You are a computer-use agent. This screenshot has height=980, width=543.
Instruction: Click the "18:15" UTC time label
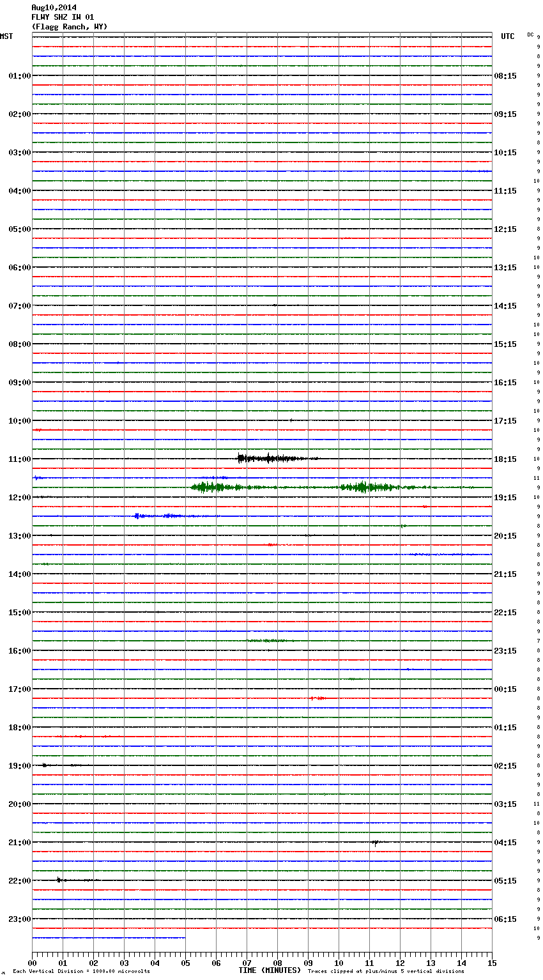coord(505,459)
